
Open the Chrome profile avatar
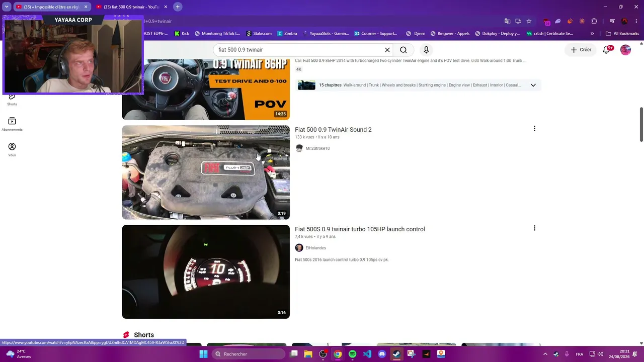pos(624,21)
